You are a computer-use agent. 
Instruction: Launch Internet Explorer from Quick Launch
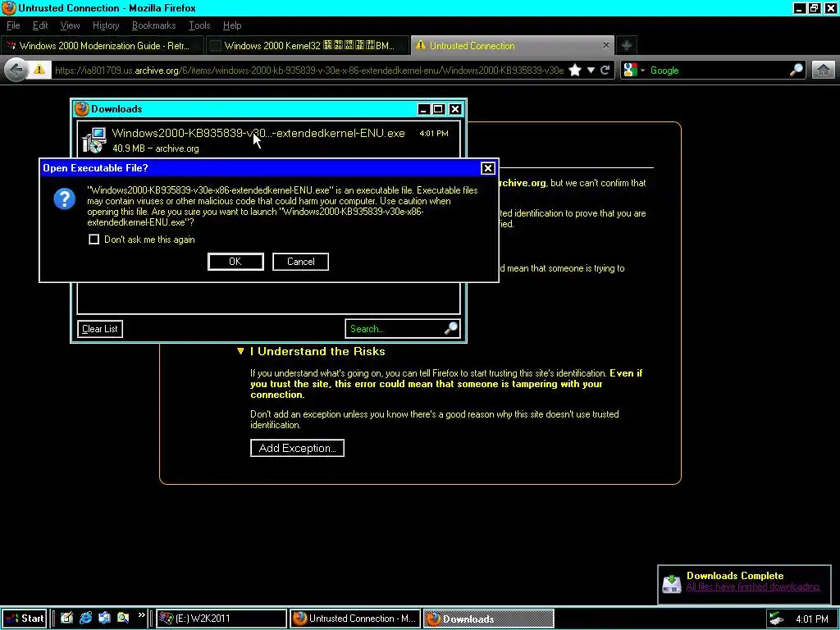click(85, 619)
